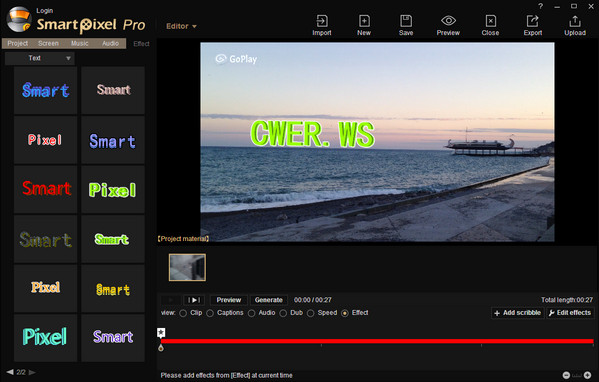The image size is (599, 382).
Task: Select the project material clip thumbnail
Action: pyautogui.click(x=187, y=267)
